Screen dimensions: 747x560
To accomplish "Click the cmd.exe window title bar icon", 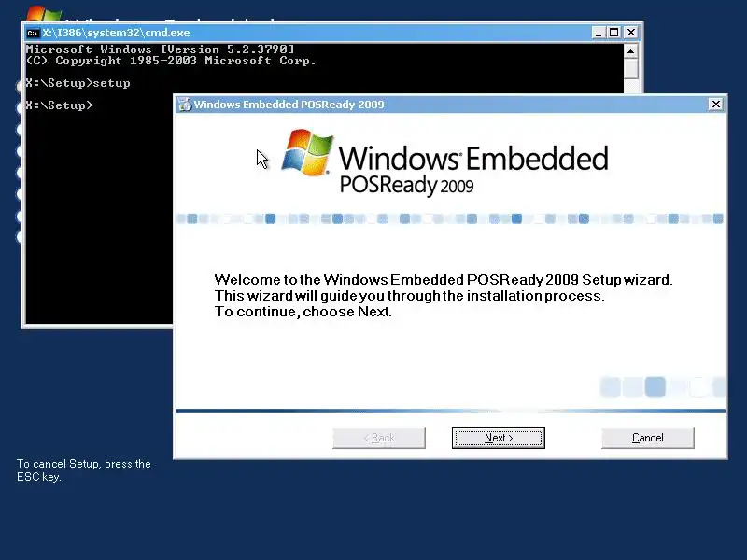I will coord(33,33).
